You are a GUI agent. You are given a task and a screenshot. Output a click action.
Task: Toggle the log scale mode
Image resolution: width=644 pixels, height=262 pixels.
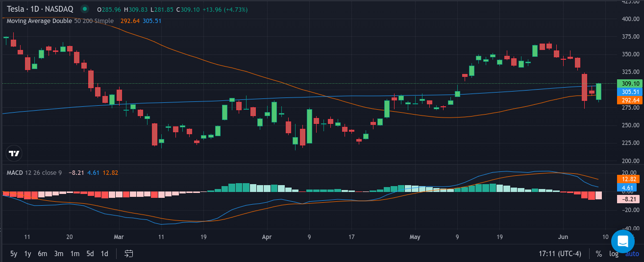pos(614,254)
